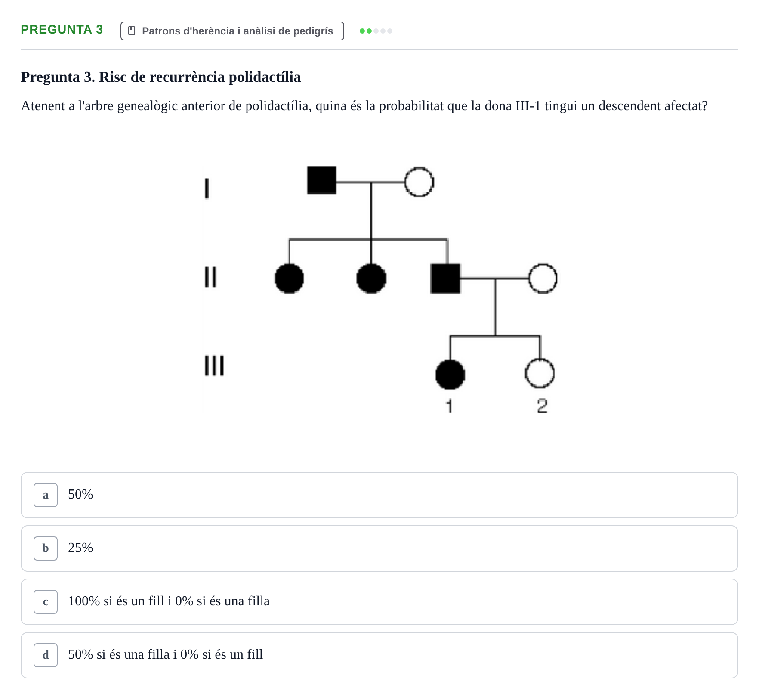Open the Patrons d'herència topic tag
Screen dimensions: 759x700
pos(232,31)
